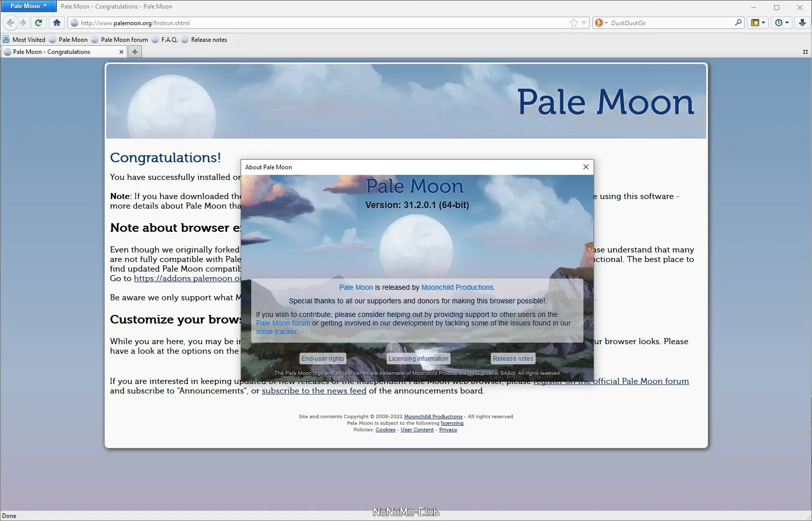Viewport: 812px width, 521px height.
Task: Click the 'Done' status bar text
Action: click(10, 516)
